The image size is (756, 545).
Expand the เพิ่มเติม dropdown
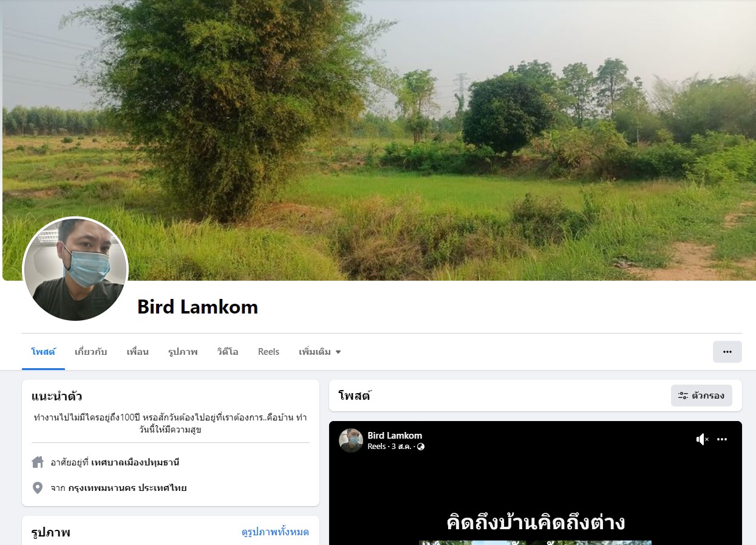pyautogui.click(x=320, y=352)
